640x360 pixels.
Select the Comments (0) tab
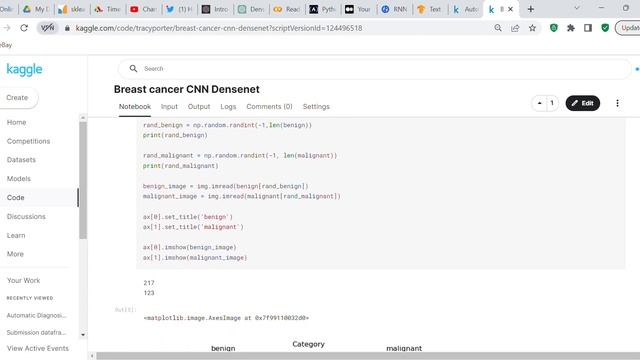point(269,107)
